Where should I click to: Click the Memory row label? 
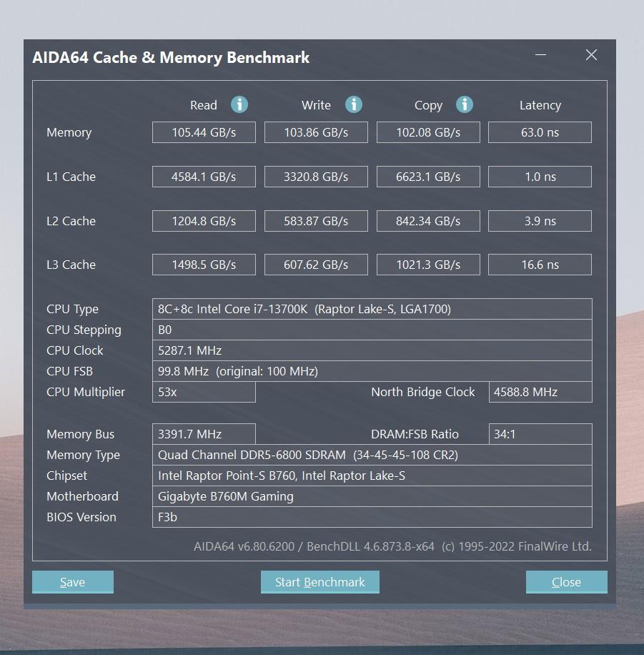coord(69,133)
